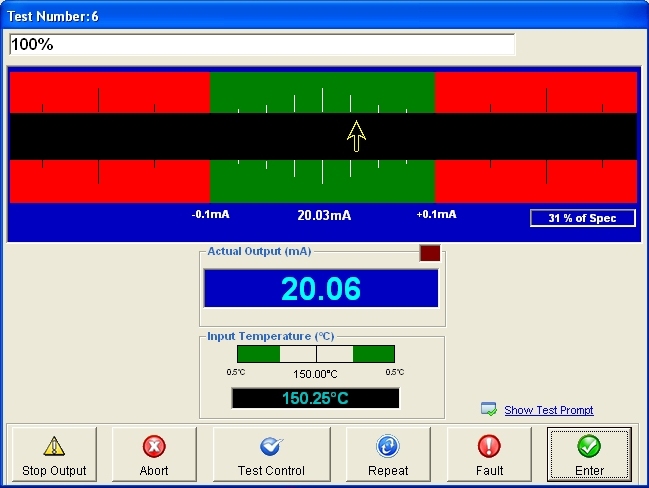Click the yellow warning triangle icon on Stop Output
This screenshot has height=488, width=649.
53,446
